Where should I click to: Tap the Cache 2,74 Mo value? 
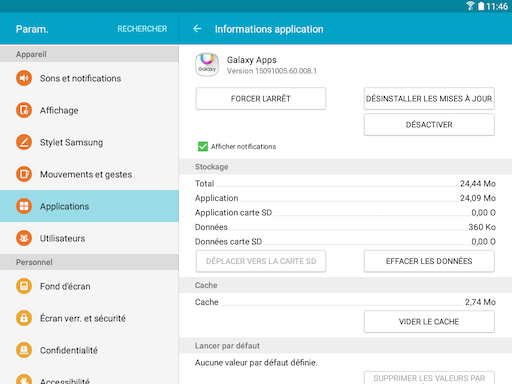(x=480, y=302)
